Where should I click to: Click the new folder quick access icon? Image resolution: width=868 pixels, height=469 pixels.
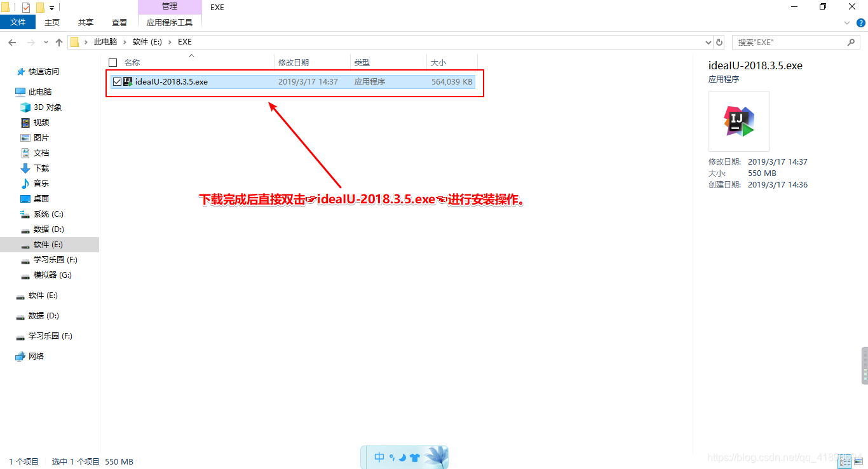pos(40,8)
